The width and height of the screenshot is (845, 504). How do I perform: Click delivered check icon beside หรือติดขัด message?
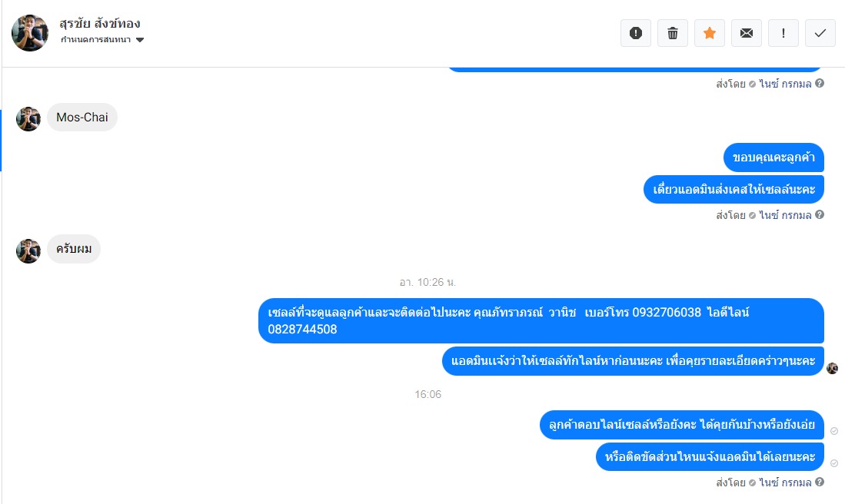(833, 463)
